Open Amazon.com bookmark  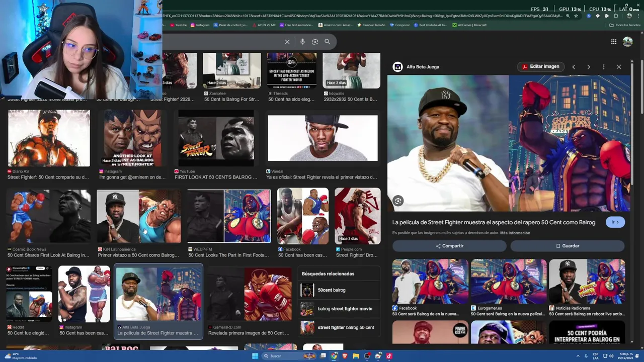pyautogui.click(x=335, y=25)
